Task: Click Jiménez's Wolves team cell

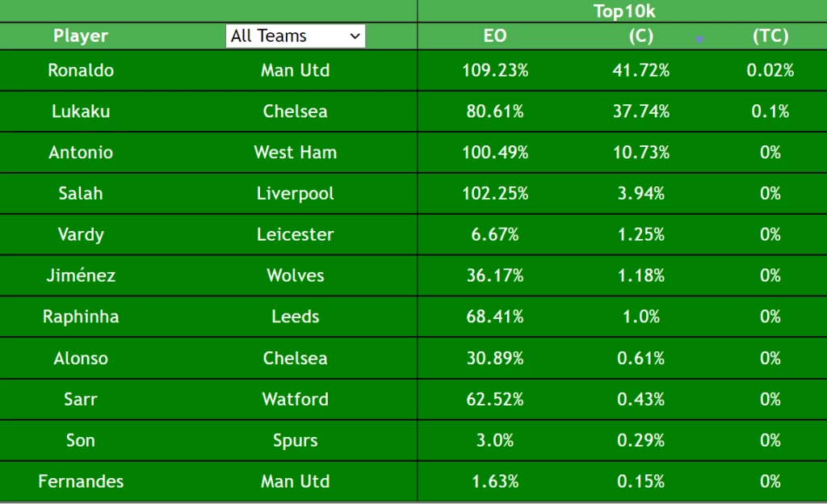Action: tap(296, 275)
